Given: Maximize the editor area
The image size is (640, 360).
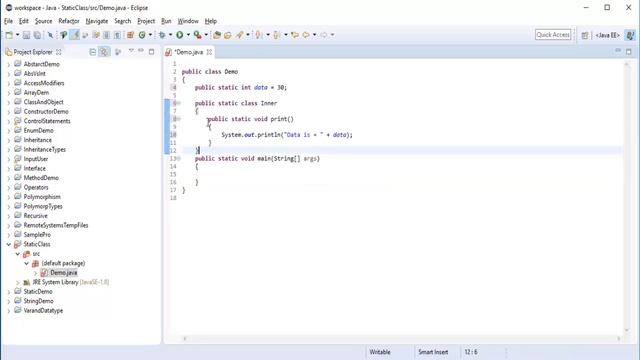Looking at the screenshot, I should (629, 52).
